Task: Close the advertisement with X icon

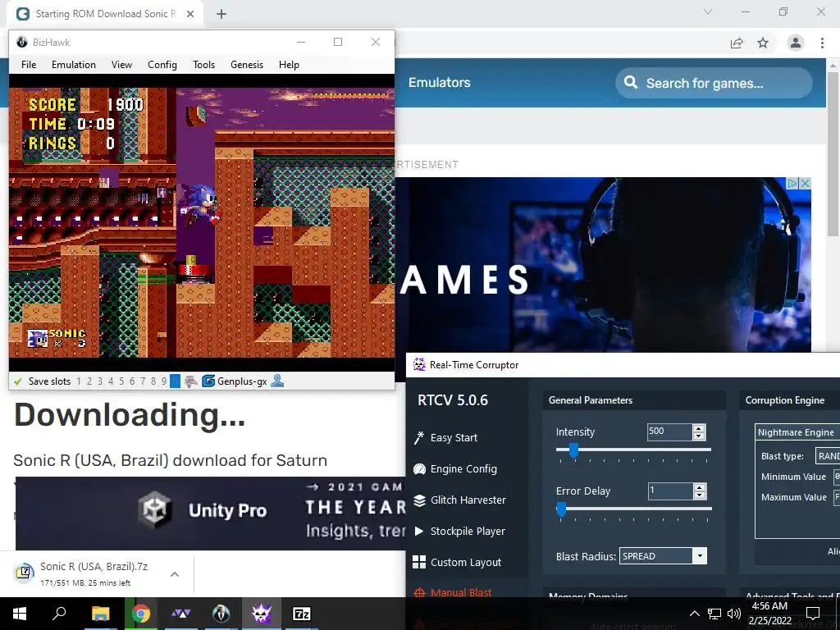Action: 805,183
